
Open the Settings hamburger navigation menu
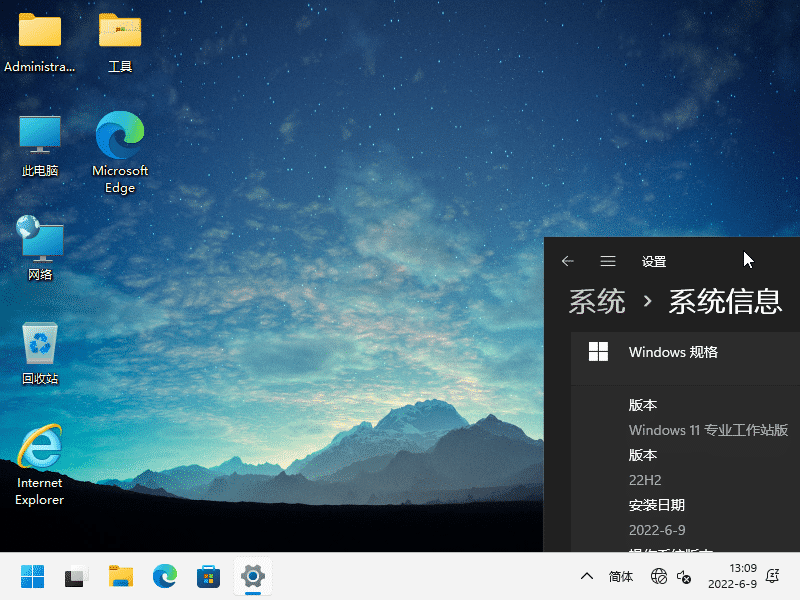click(608, 261)
